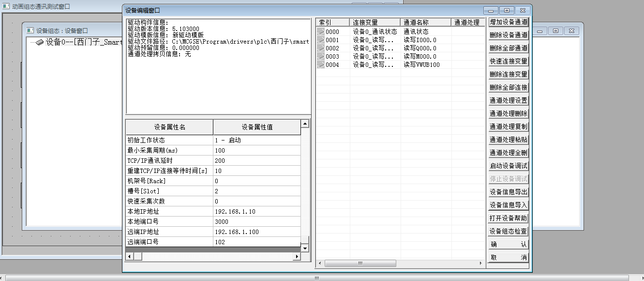Screen dimensions: 644x281
Task: Open device help via 打开设备帮助
Action: point(508,219)
